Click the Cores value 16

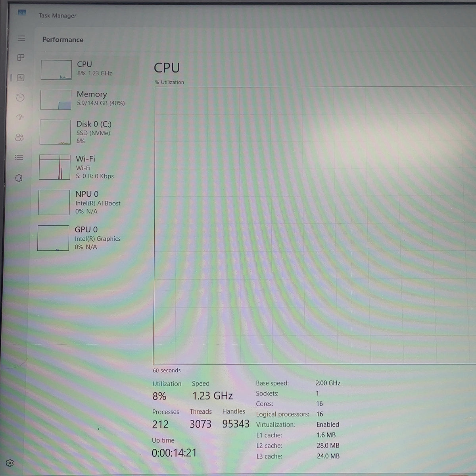click(x=319, y=404)
